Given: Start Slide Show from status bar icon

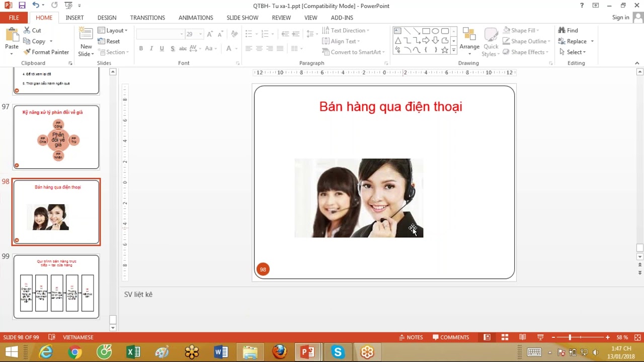Looking at the screenshot, I should (x=540, y=337).
